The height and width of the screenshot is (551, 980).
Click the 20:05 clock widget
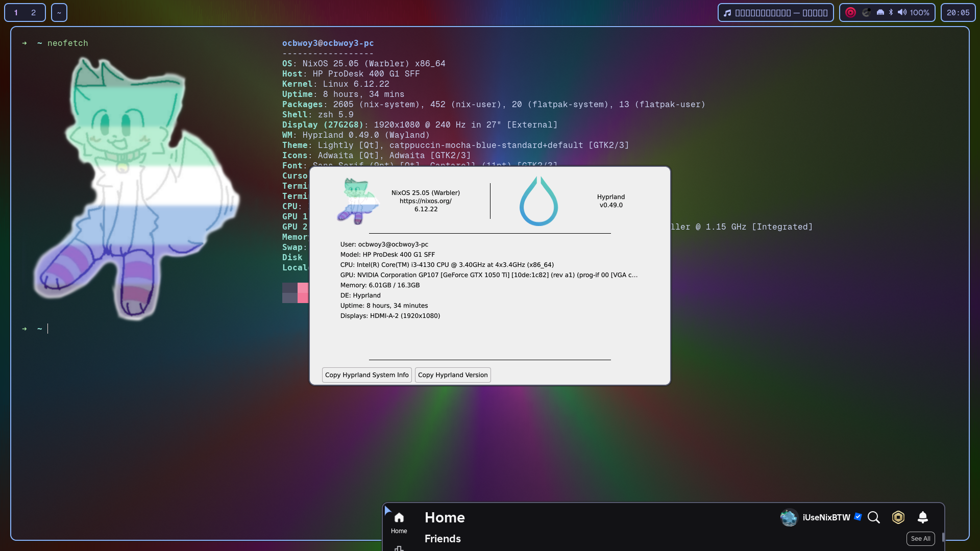tap(958, 12)
